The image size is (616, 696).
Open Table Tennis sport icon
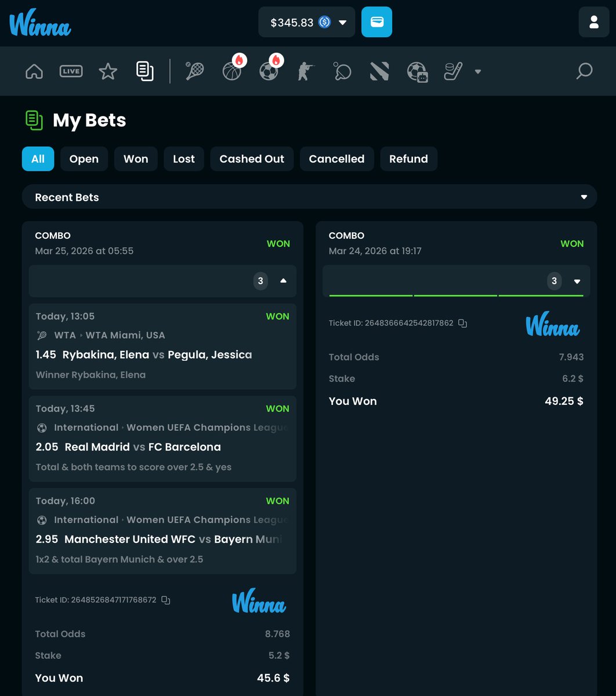342,71
